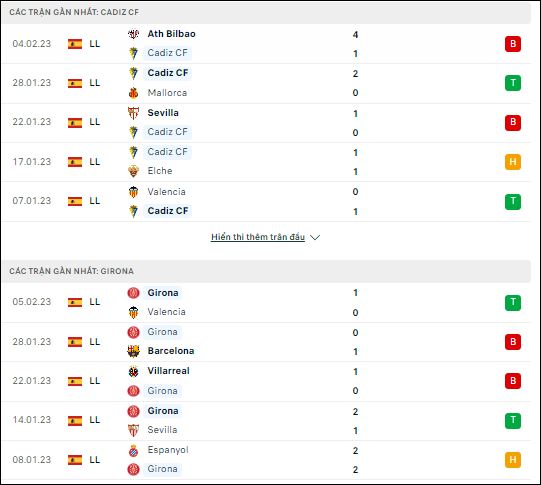
Task: Click Sevilla crest in 14.01.23 Girona match
Action: [134, 430]
